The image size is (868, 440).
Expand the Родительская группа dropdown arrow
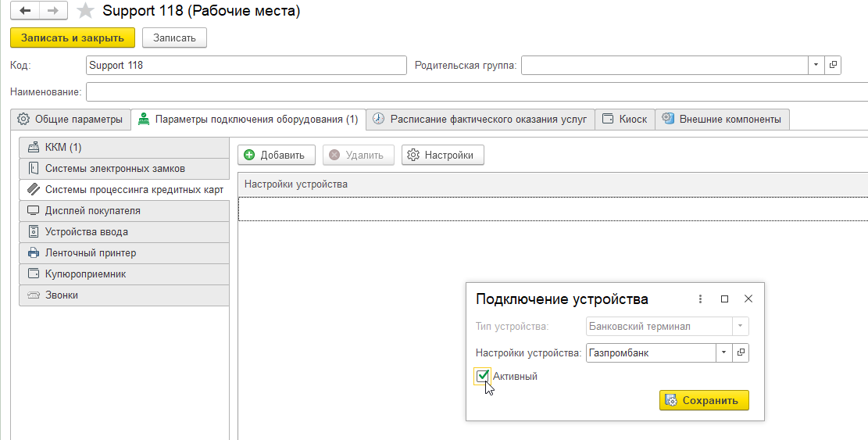point(816,66)
